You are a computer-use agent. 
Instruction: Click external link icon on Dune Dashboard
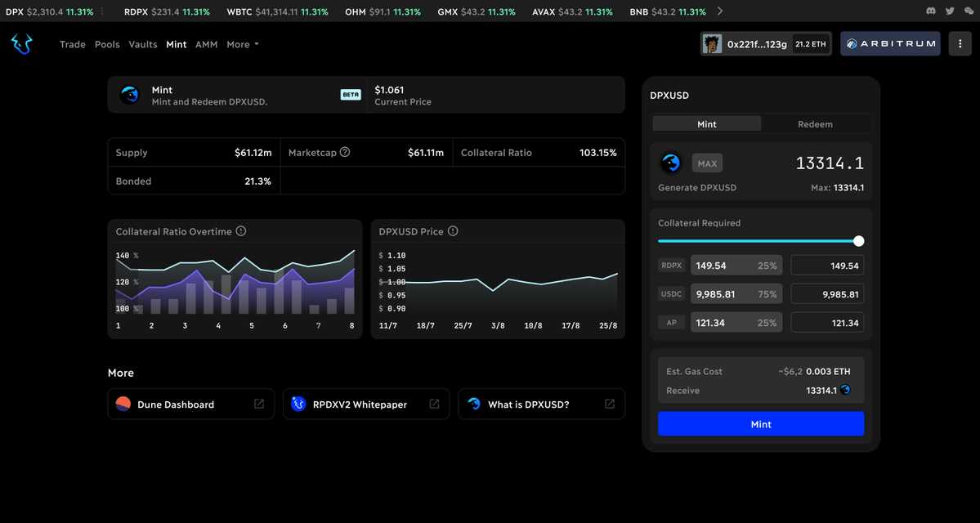pos(259,404)
